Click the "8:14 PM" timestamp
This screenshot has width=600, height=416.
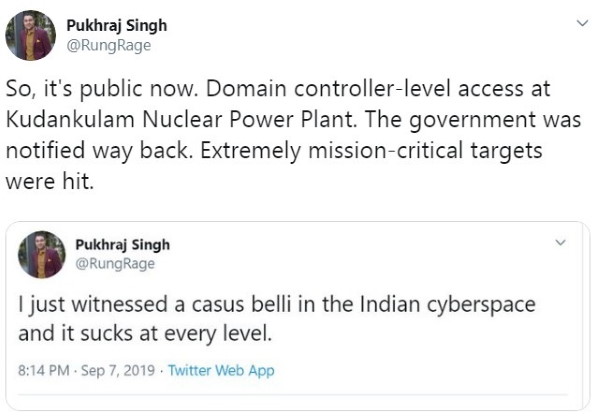tap(43, 370)
